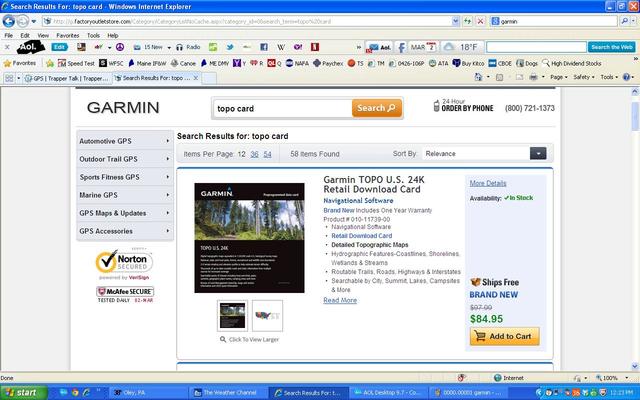Click the Garmin site search field
The image size is (640, 400).
pos(282,109)
